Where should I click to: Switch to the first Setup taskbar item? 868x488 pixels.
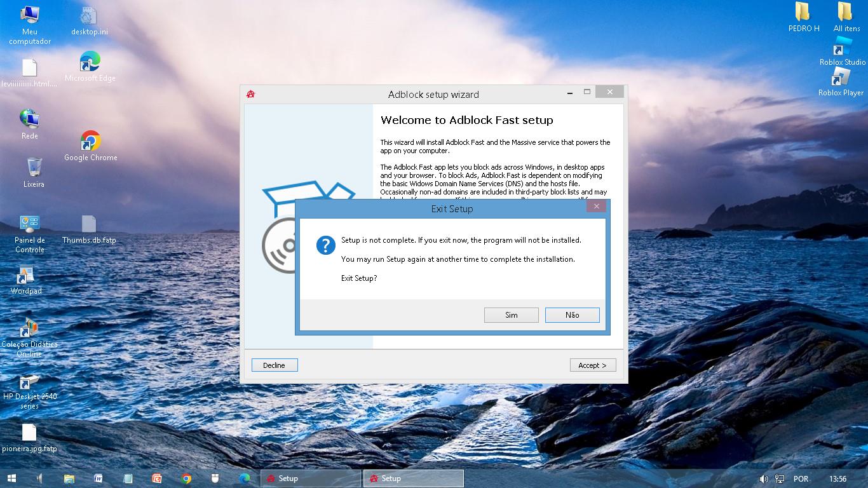tap(311, 478)
